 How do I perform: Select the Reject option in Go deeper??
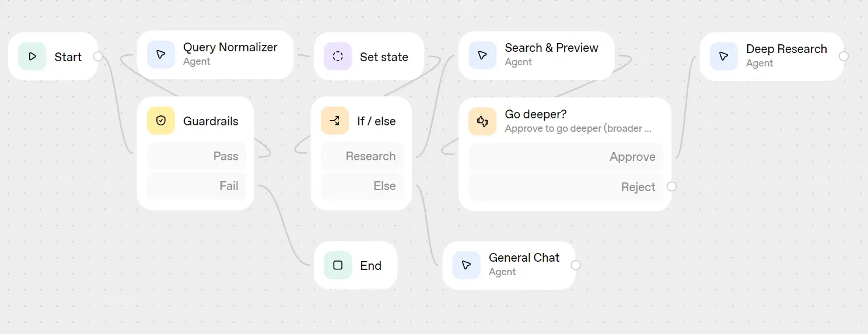(x=566, y=187)
